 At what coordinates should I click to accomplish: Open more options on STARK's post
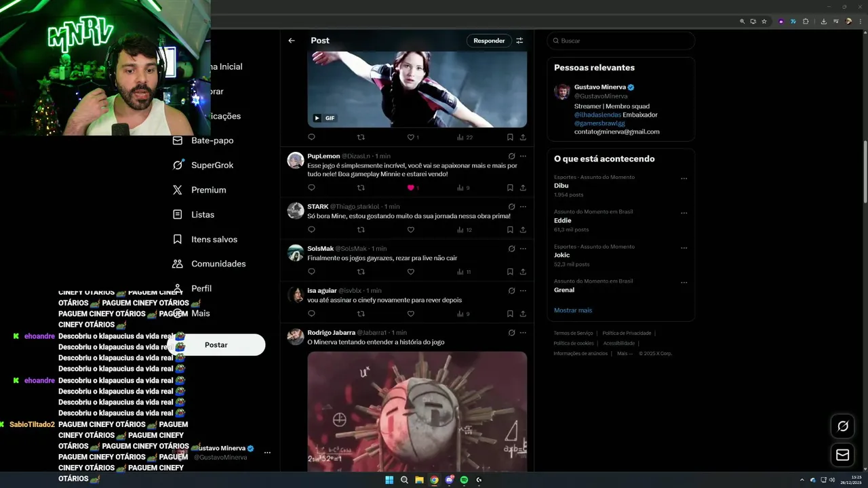click(523, 207)
